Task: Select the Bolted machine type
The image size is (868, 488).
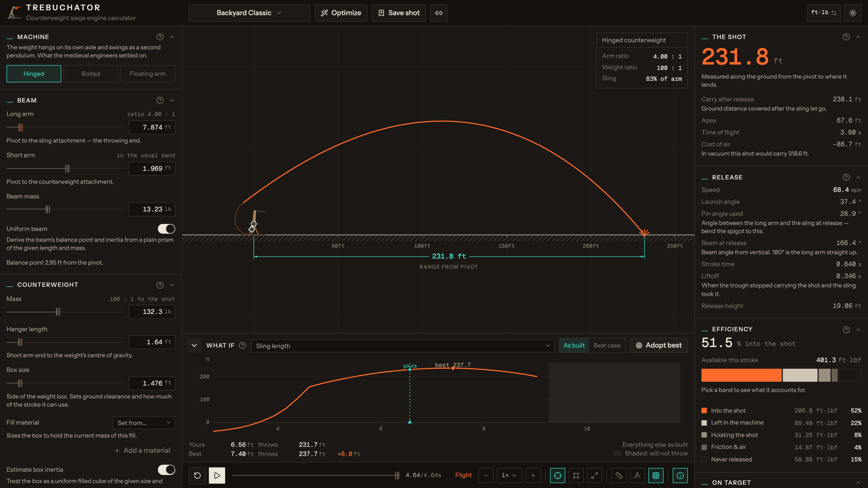Action: 91,74
